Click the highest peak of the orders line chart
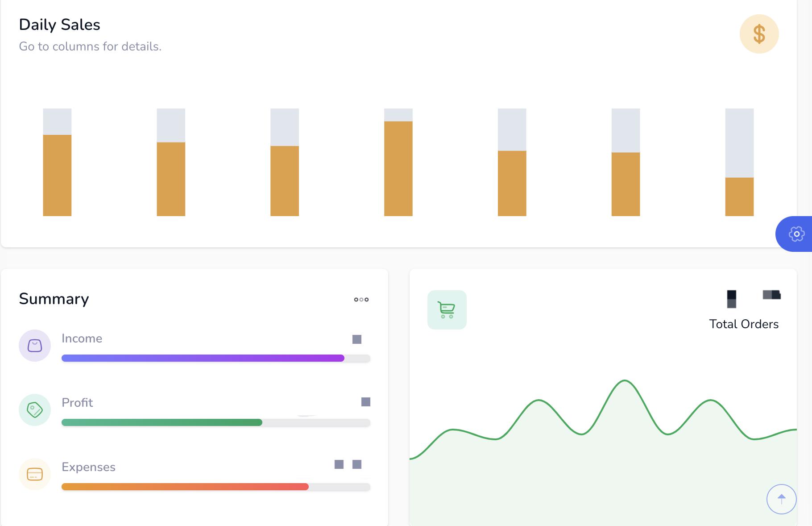 (625, 381)
